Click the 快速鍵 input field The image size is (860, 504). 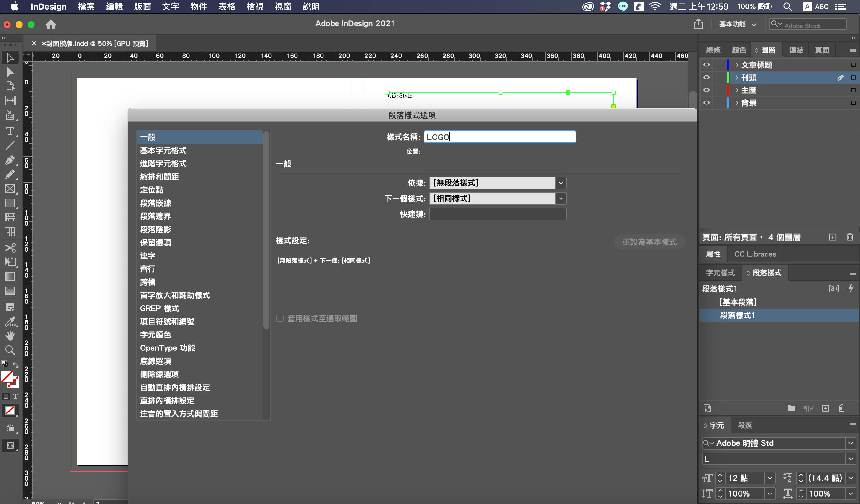pyautogui.click(x=497, y=214)
